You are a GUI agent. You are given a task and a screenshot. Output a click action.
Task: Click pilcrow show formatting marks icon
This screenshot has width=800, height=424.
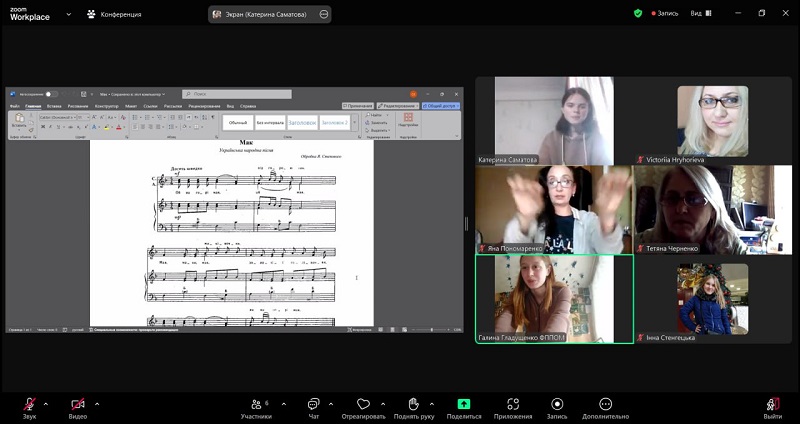pyautogui.click(x=213, y=117)
